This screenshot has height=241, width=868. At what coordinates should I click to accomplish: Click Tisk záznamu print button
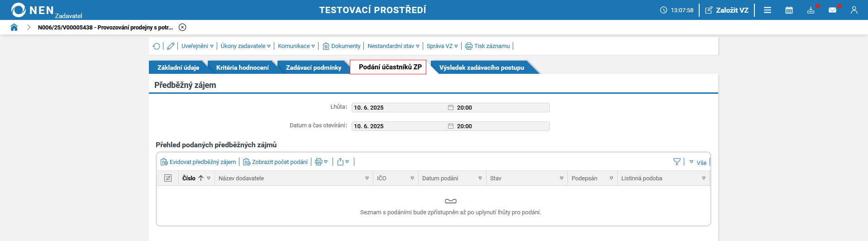[487, 46]
